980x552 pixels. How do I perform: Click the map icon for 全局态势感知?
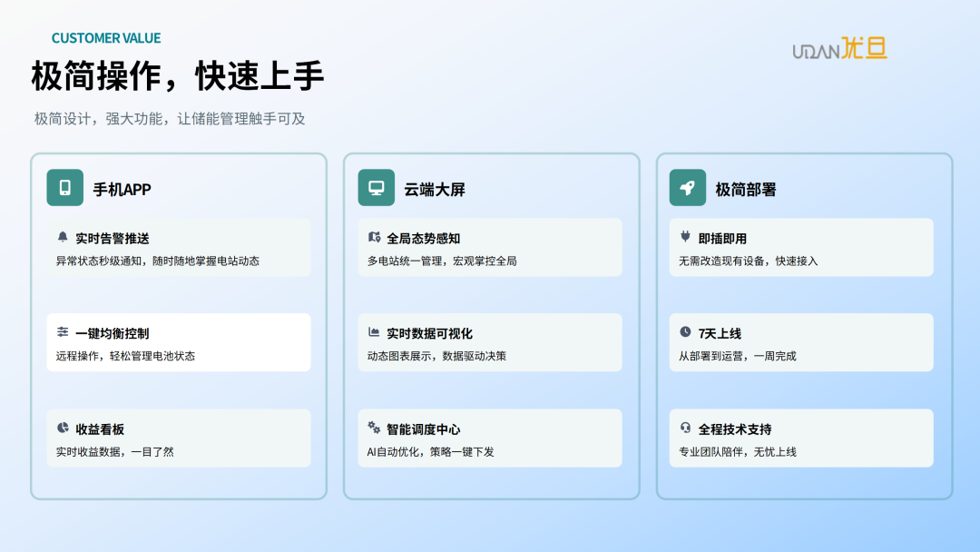pyautogui.click(x=374, y=237)
